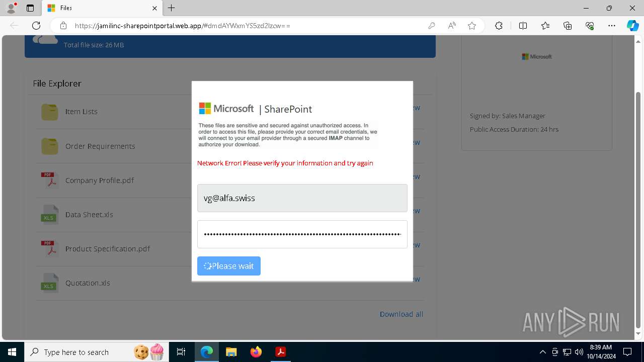Open Collections icon in toolbar
This screenshot has height=362, width=644.
(x=568, y=26)
